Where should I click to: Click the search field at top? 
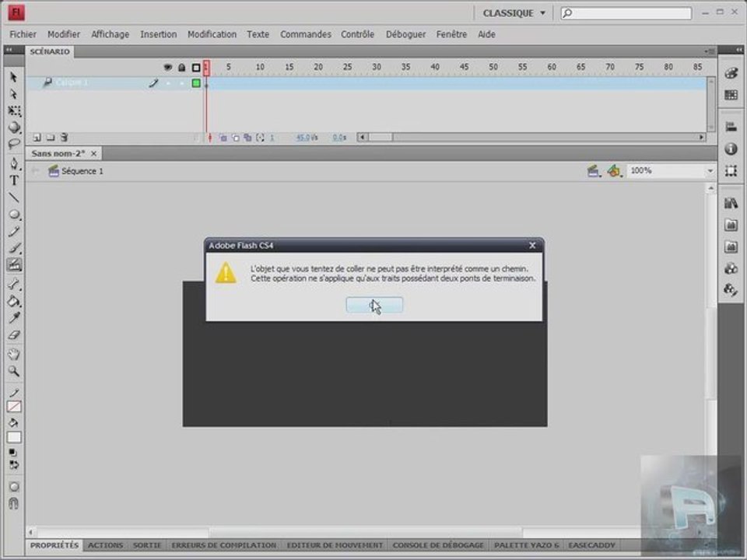(626, 13)
